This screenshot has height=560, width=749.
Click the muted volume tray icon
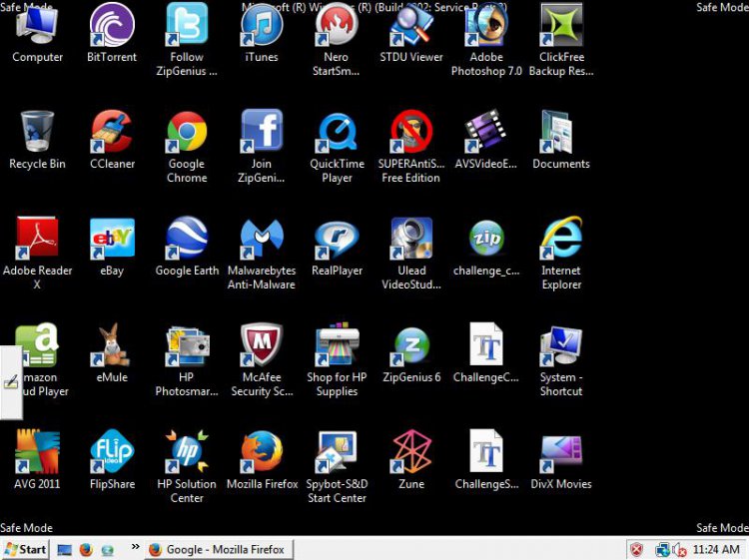click(x=679, y=550)
